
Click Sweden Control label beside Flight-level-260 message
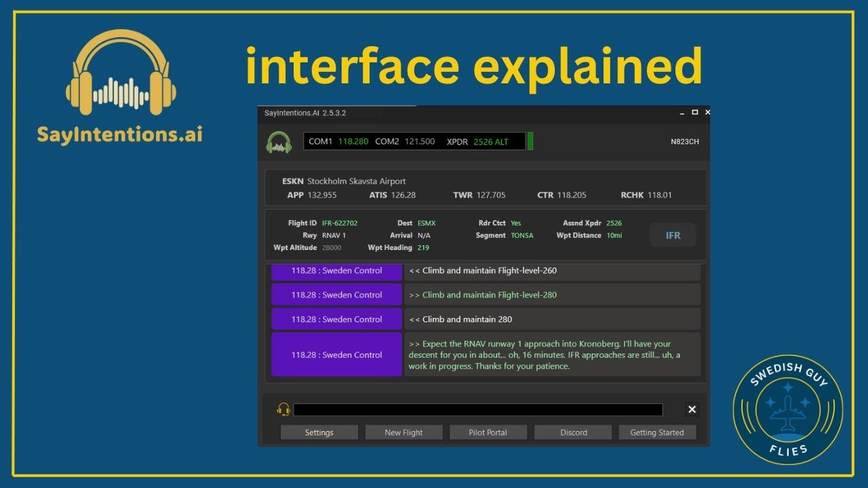(x=337, y=271)
